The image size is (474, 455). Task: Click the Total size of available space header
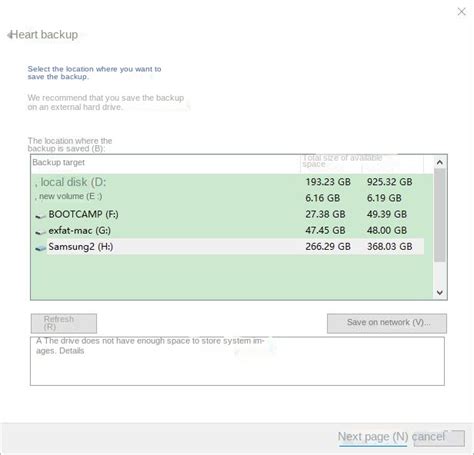click(x=342, y=161)
